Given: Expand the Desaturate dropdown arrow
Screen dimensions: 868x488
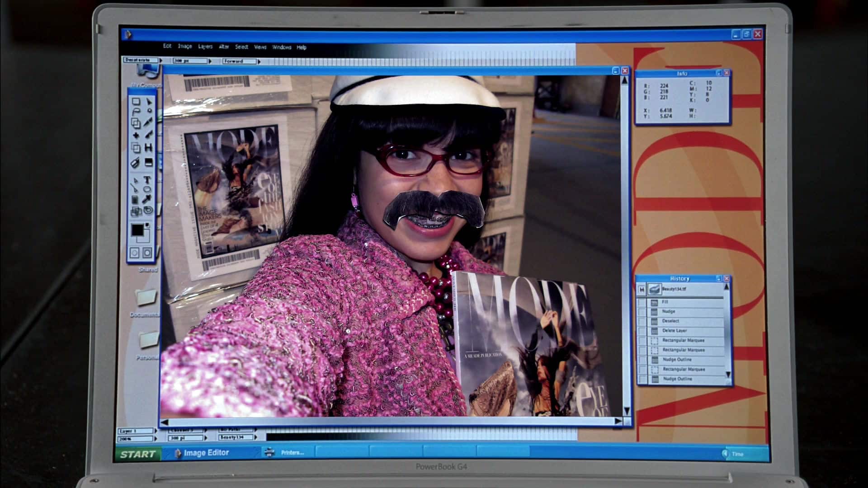Looking at the screenshot, I should click(160, 60).
